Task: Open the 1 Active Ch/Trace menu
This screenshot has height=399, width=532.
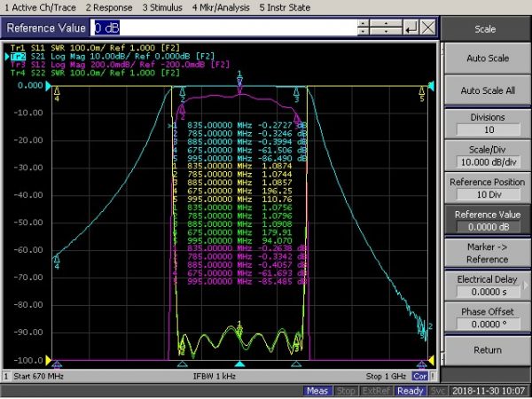Action: (x=40, y=7)
